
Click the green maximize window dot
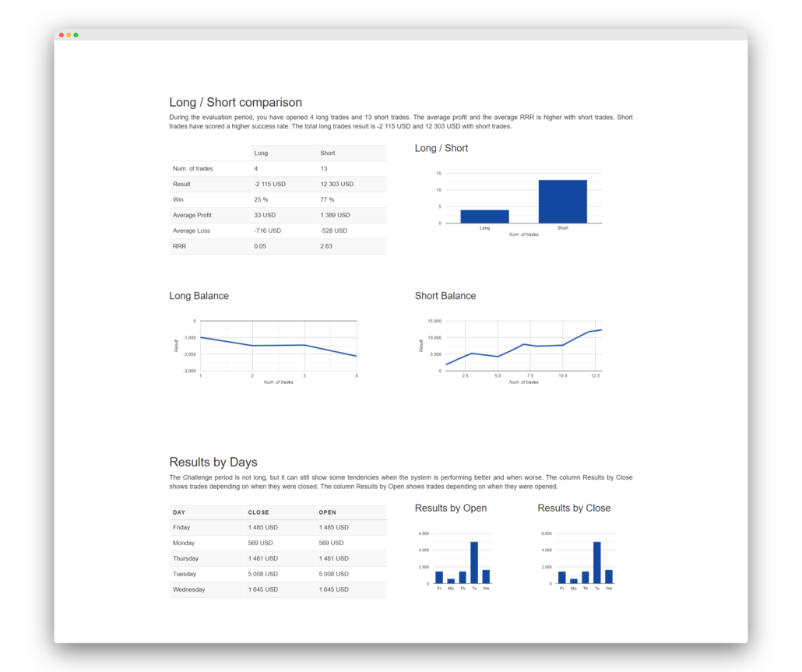[x=76, y=35]
